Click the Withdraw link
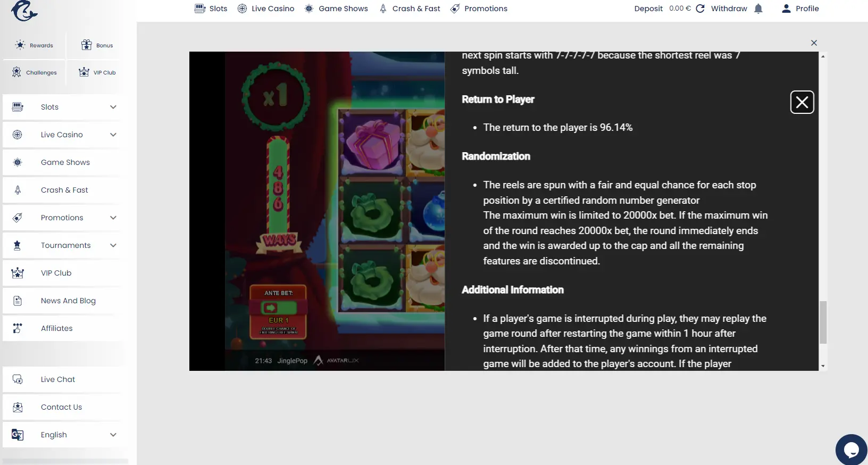Image resolution: width=868 pixels, height=465 pixels. coord(729,9)
